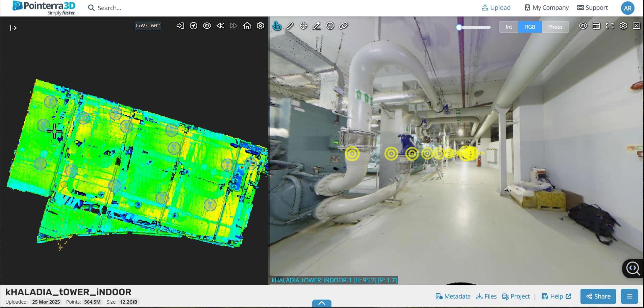Click the chain link icon

(343, 26)
